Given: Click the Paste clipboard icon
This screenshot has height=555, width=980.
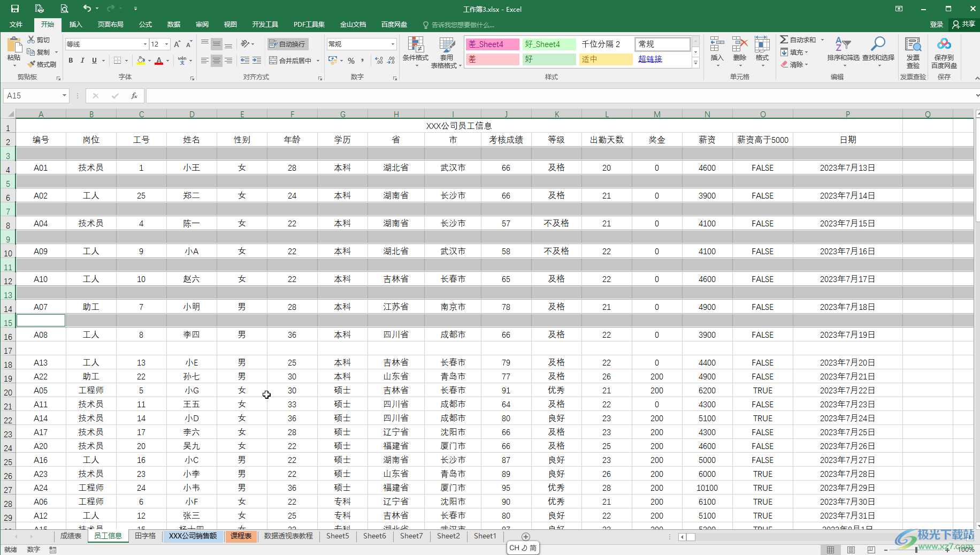Looking at the screenshot, I should point(14,45).
